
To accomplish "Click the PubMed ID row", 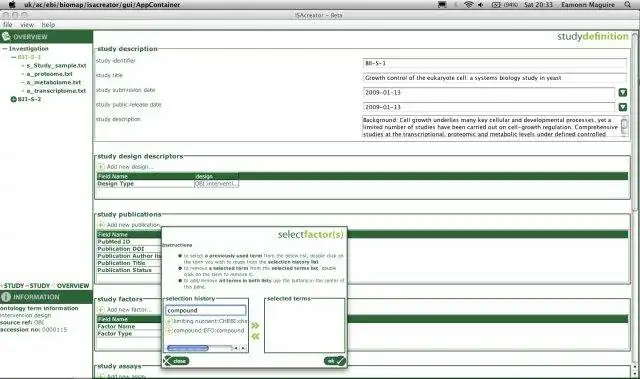I will tap(129, 242).
